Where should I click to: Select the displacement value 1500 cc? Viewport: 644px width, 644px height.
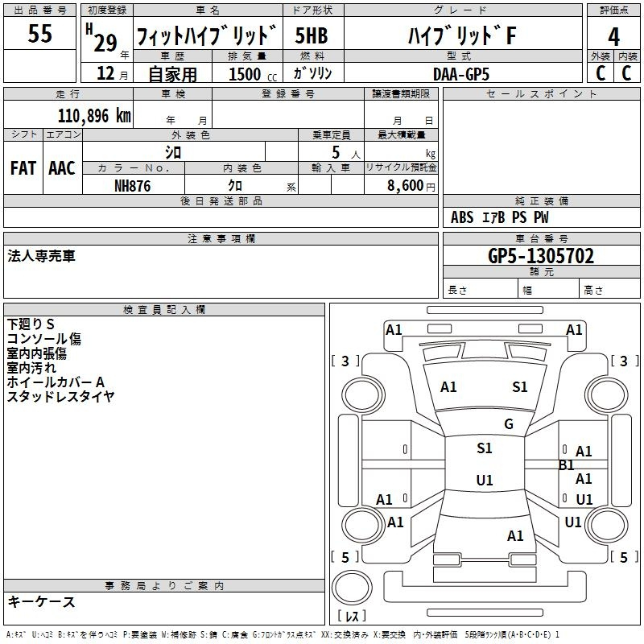point(253,74)
